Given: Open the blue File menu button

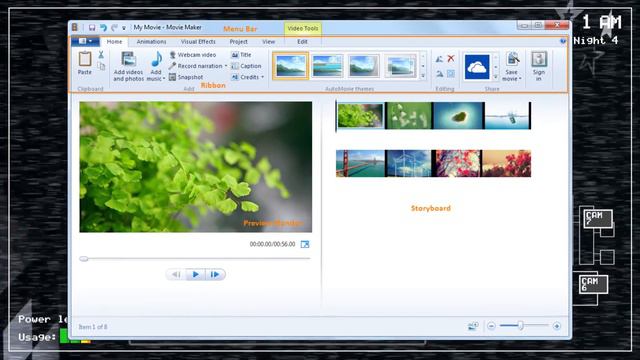Looking at the screenshot, I should [x=85, y=41].
